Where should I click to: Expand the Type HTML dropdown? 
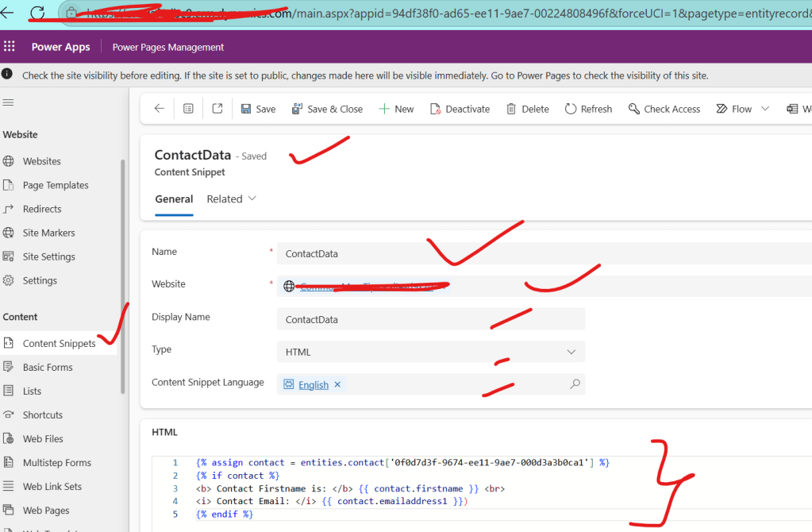click(571, 352)
